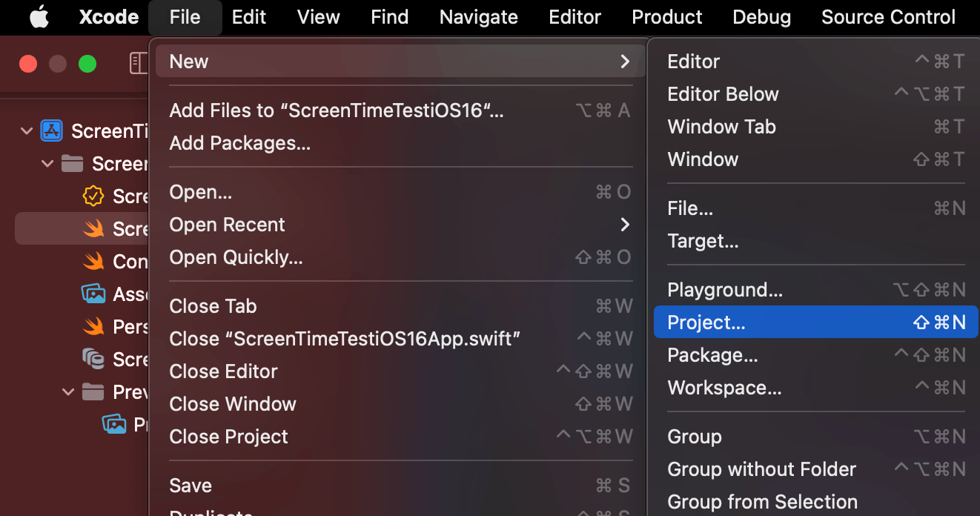This screenshot has width=980, height=516.
Task: Choose Save from the File menu
Action: pos(191,485)
